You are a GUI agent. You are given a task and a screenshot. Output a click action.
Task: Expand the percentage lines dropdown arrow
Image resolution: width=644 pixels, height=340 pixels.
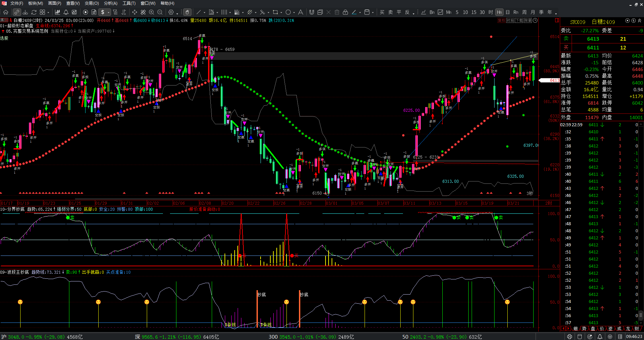[217, 13]
